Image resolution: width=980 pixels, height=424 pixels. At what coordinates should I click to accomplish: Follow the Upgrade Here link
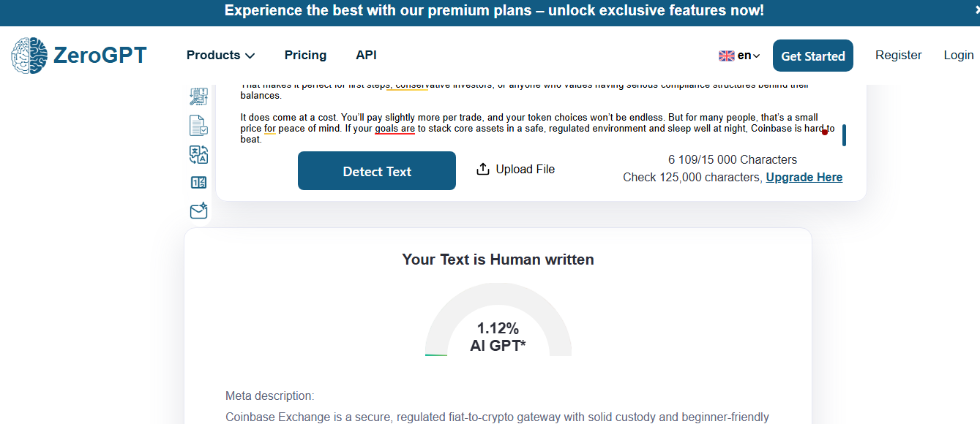click(804, 178)
